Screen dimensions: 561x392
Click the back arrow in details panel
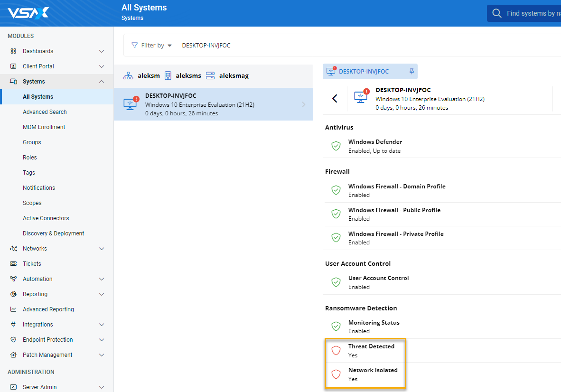[x=335, y=98]
